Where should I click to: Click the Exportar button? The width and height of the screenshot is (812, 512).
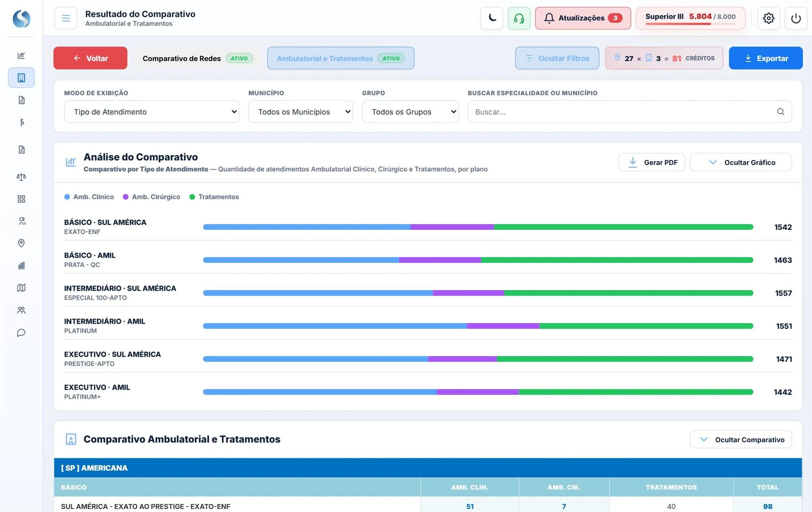tap(765, 58)
